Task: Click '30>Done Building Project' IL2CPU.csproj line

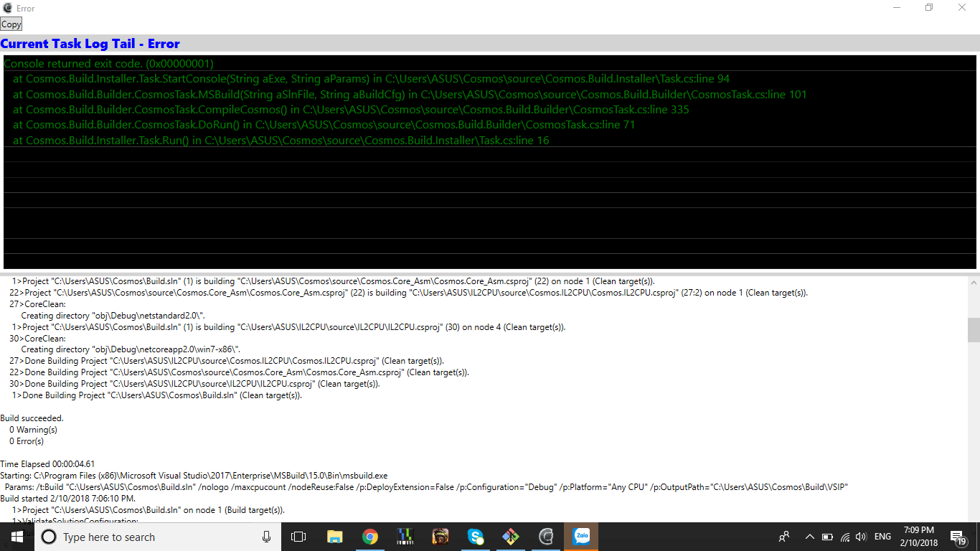Action: (194, 384)
